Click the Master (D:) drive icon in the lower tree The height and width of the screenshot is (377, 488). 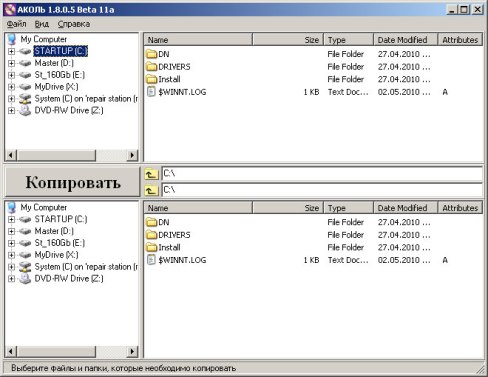tap(25, 231)
